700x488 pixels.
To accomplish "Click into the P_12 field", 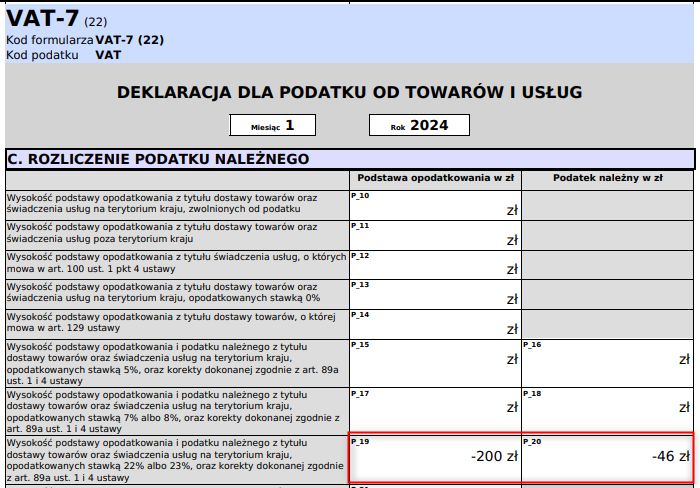I will [x=434, y=264].
